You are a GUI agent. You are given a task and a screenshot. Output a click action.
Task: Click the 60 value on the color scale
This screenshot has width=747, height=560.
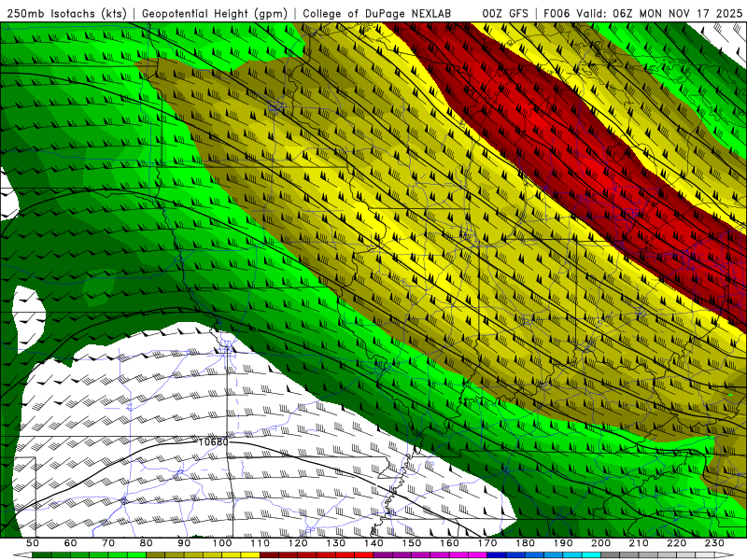point(70,543)
